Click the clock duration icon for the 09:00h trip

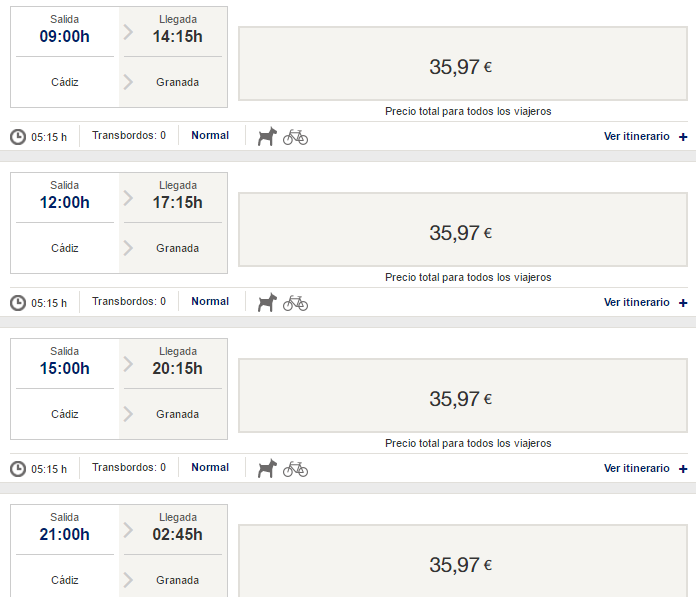(x=18, y=137)
